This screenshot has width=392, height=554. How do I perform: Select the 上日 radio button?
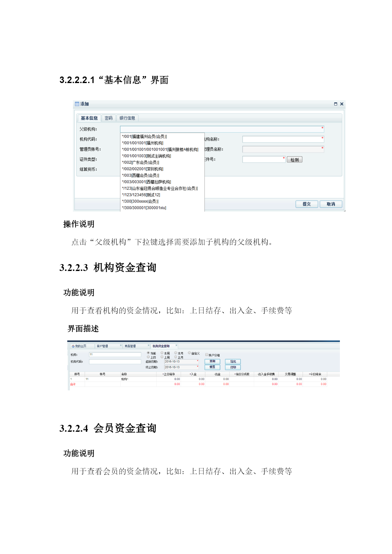[x=148, y=357]
